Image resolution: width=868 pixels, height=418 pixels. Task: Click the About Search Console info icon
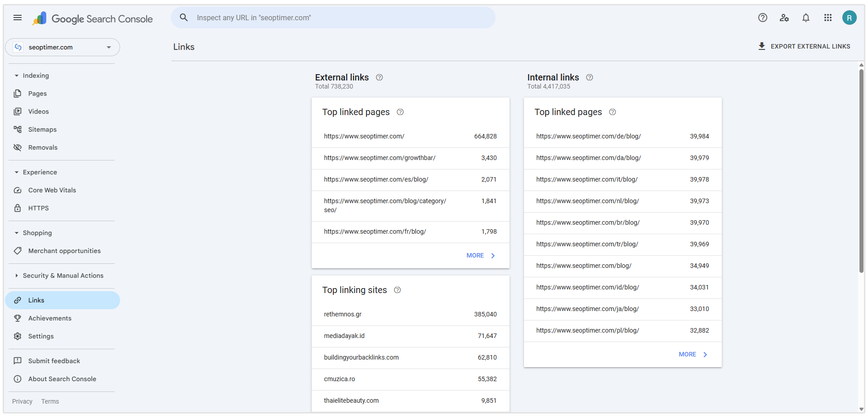pos(18,379)
